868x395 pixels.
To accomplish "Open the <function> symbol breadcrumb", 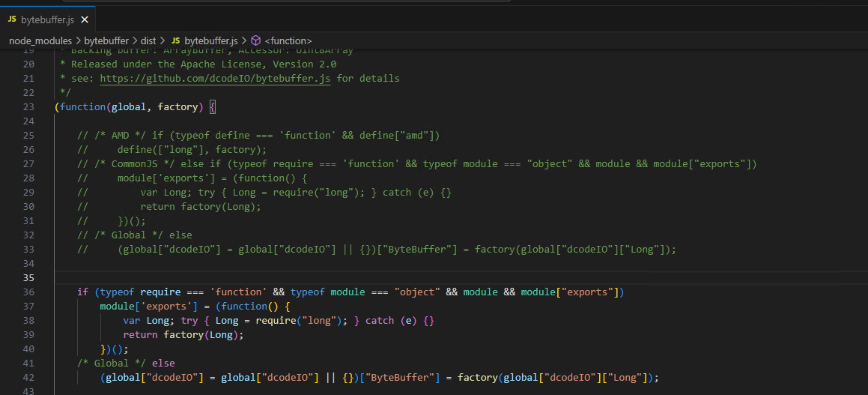I will [x=288, y=40].
